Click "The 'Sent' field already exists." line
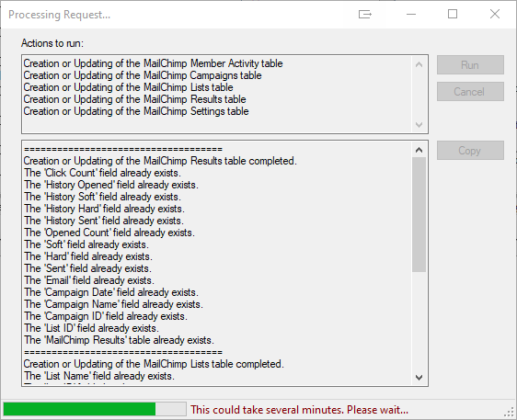The height and width of the screenshot is (420, 517). click(87, 268)
